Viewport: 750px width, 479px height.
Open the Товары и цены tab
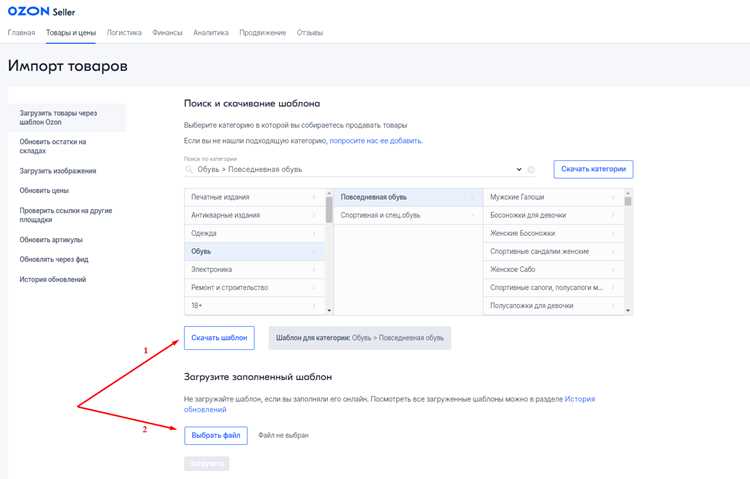pyautogui.click(x=71, y=33)
